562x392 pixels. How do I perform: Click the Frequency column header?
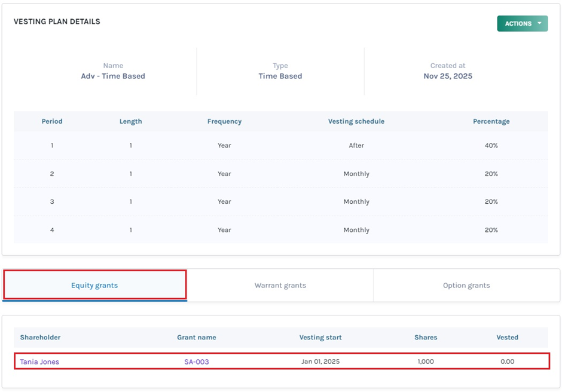[224, 121]
